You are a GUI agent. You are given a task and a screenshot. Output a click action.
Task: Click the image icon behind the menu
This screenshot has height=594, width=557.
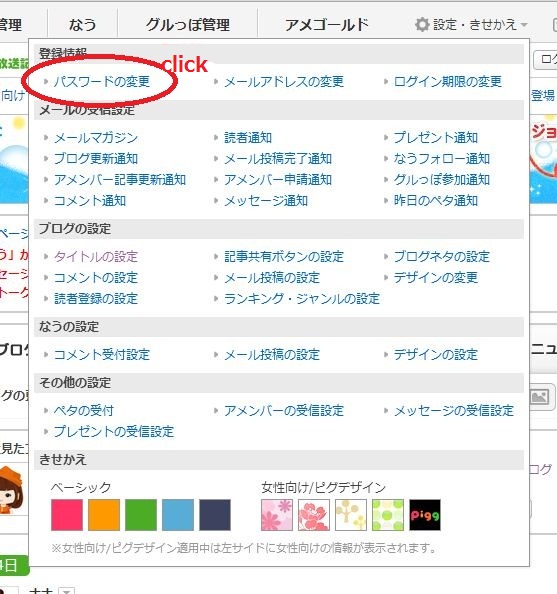540,397
